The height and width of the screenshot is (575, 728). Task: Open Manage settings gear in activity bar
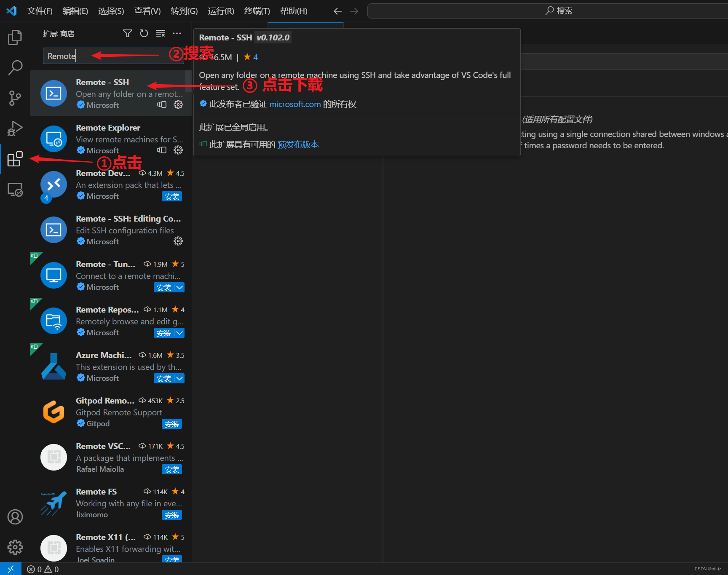[15, 546]
